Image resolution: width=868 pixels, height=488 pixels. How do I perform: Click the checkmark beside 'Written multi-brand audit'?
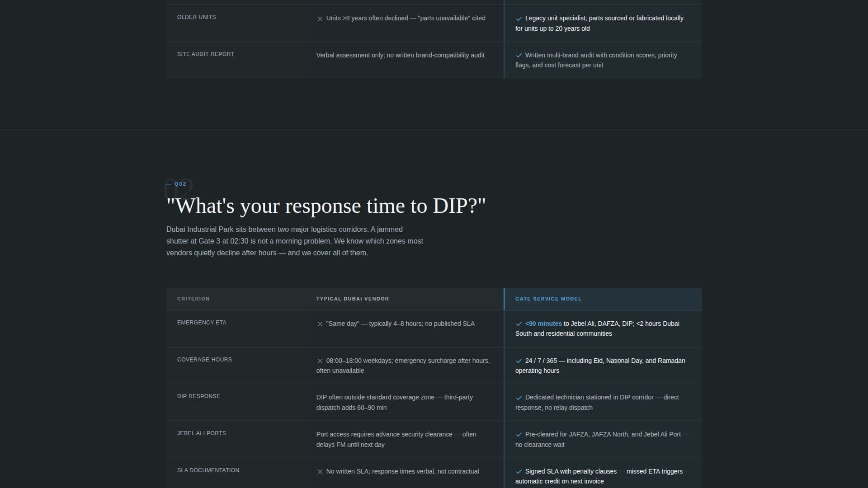(519, 56)
